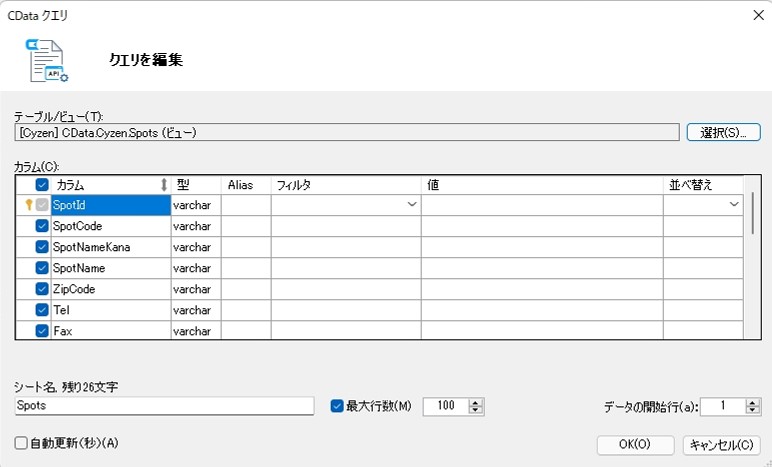Click the 値 column header
Screen dimensions: 772x467
click(542, 185)
